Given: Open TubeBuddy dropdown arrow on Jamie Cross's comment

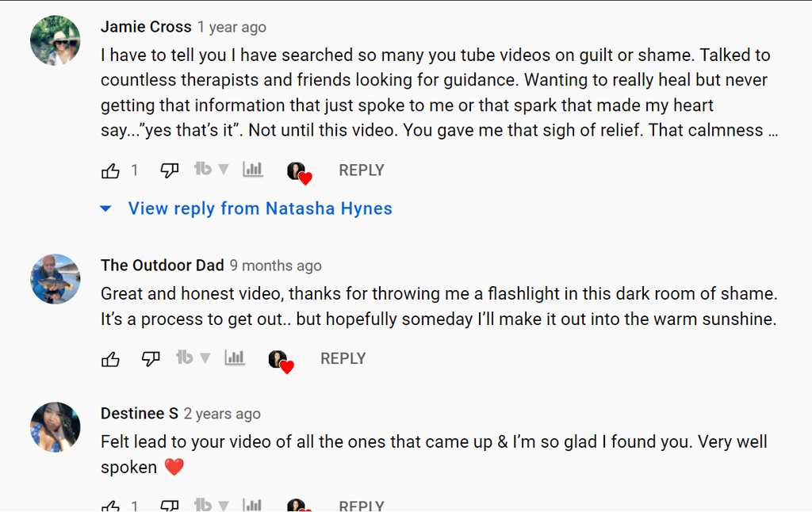Looking at the screenshot, I should point(224,170).
